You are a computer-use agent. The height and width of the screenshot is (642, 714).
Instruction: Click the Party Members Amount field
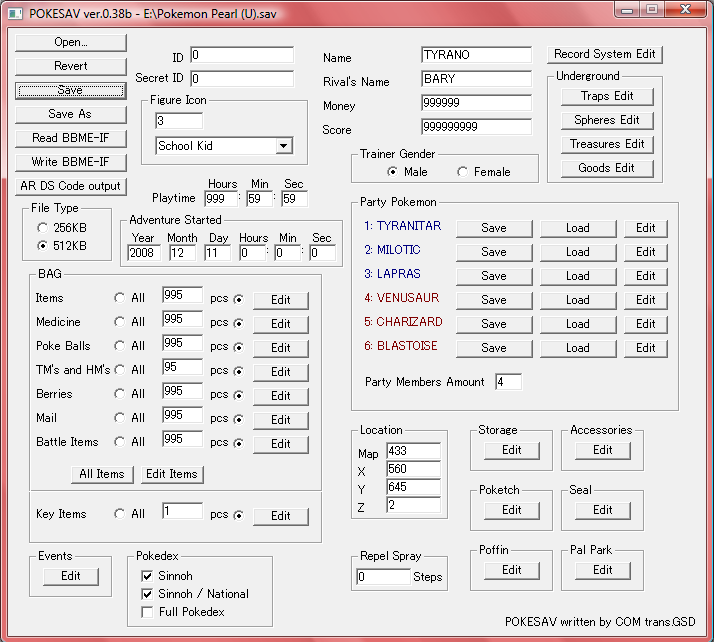tap(508, 382)
